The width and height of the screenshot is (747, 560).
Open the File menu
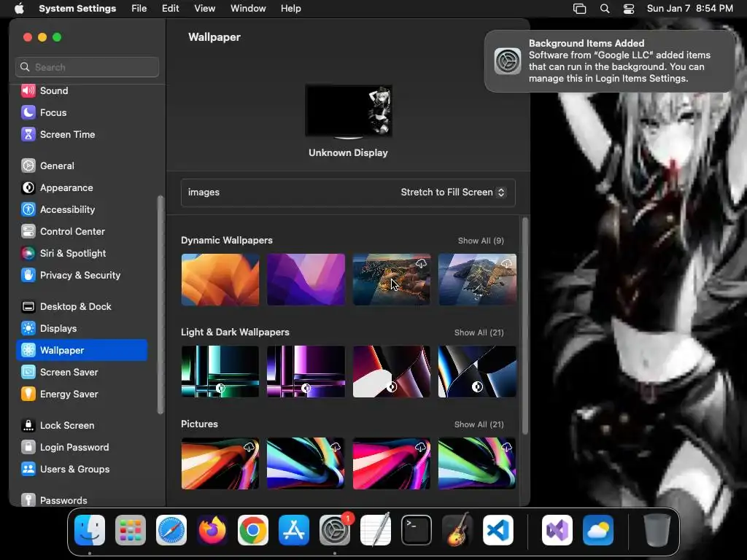pyautogui.click(x=139, y=9)
